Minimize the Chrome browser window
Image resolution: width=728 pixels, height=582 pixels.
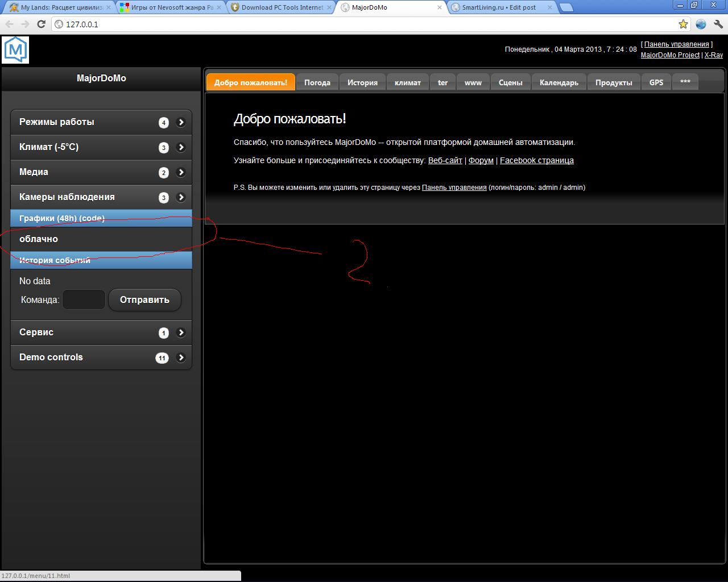(681, 5)
